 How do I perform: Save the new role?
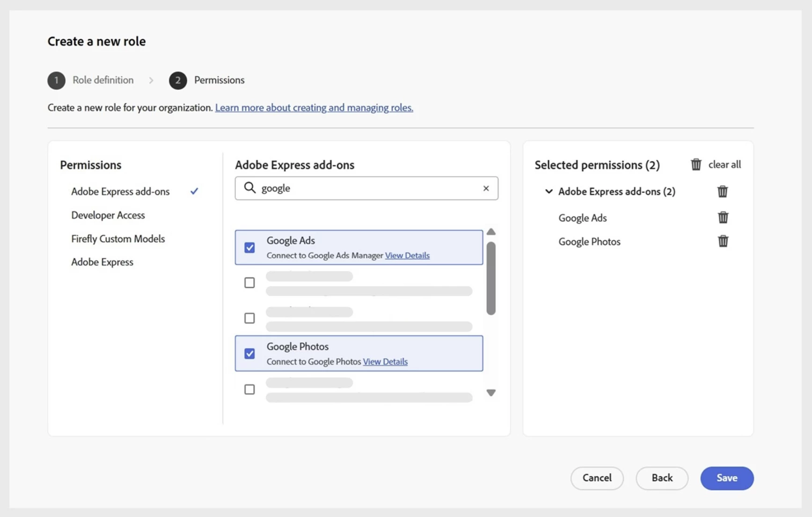pyautogui.click(x=726, y=478)
